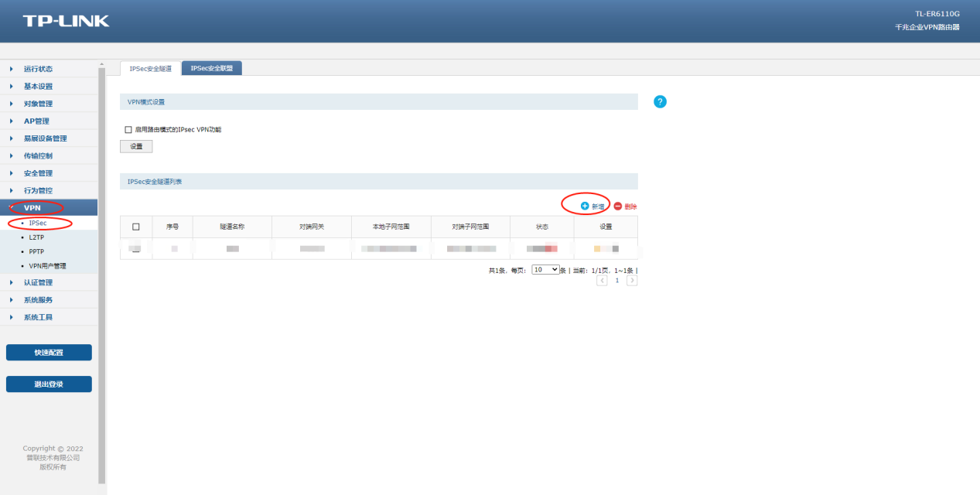This screenshot has height=495, width=980.
Task: Check the first tunnel row checkbox
Action: click(136, 248)
